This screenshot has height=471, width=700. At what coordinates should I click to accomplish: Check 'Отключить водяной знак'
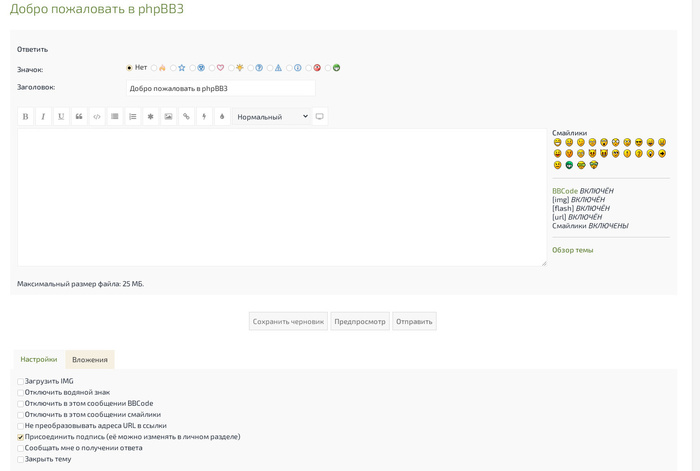(x=20, y=392)
